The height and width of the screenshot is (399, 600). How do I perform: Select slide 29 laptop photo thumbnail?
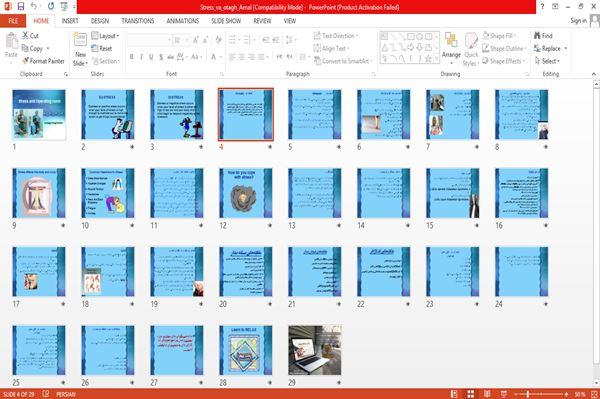[x=315, y=350]
